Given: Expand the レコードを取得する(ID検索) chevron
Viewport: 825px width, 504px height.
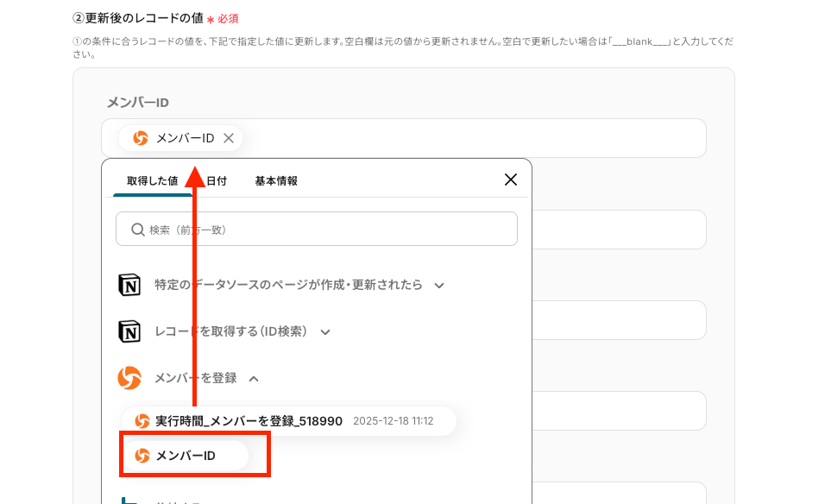Looking at the screenshot, I should pyautogui.click(x=325, y=332).
